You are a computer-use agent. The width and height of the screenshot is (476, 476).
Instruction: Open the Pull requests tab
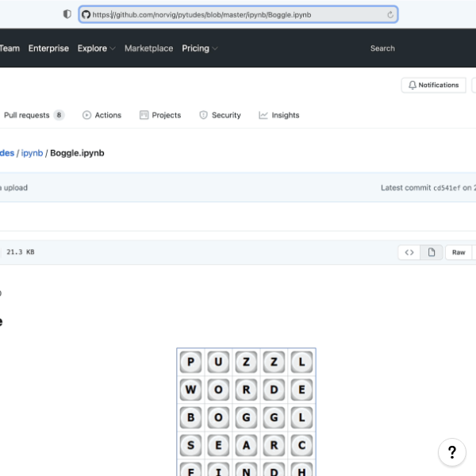(x=33, y=115)
